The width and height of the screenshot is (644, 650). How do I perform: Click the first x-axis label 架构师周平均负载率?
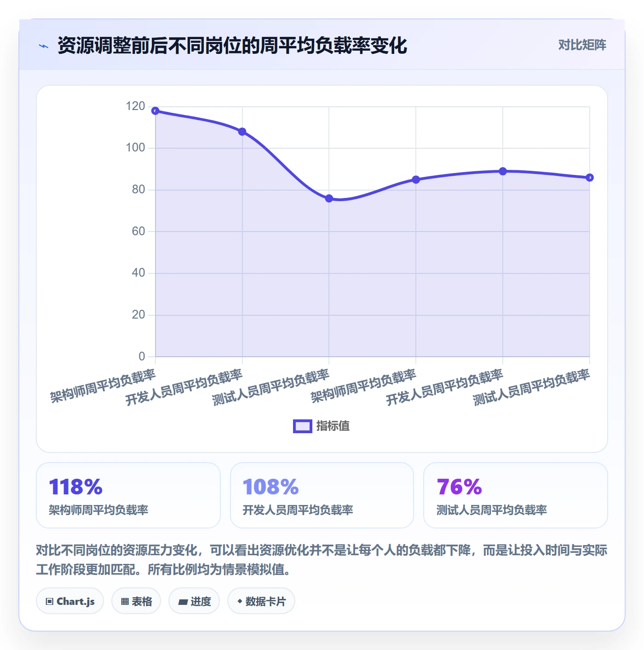click(103, 386)
